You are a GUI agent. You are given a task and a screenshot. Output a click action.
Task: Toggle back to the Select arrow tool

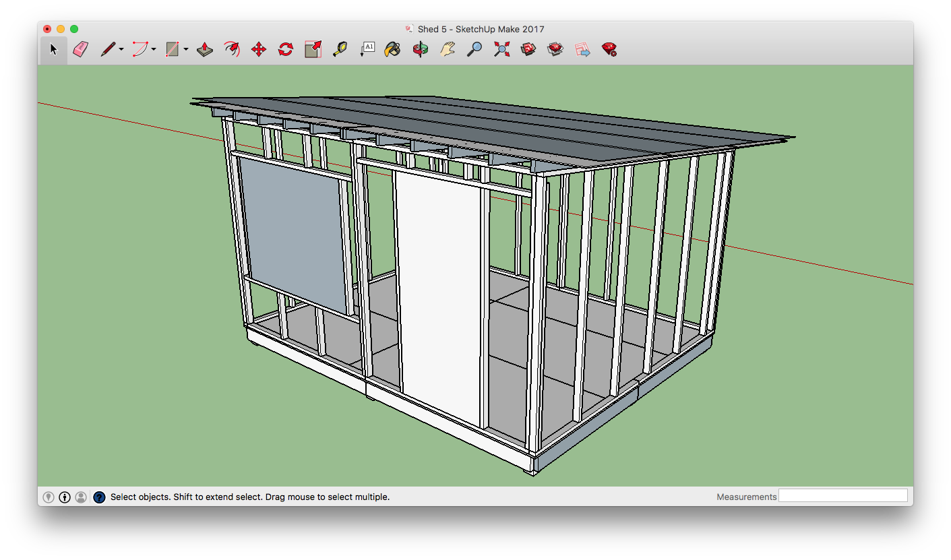point(53,49)
